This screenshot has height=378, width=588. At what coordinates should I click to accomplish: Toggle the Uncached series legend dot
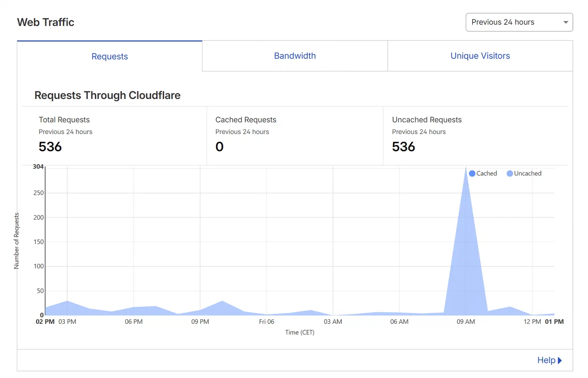point(509,174)
